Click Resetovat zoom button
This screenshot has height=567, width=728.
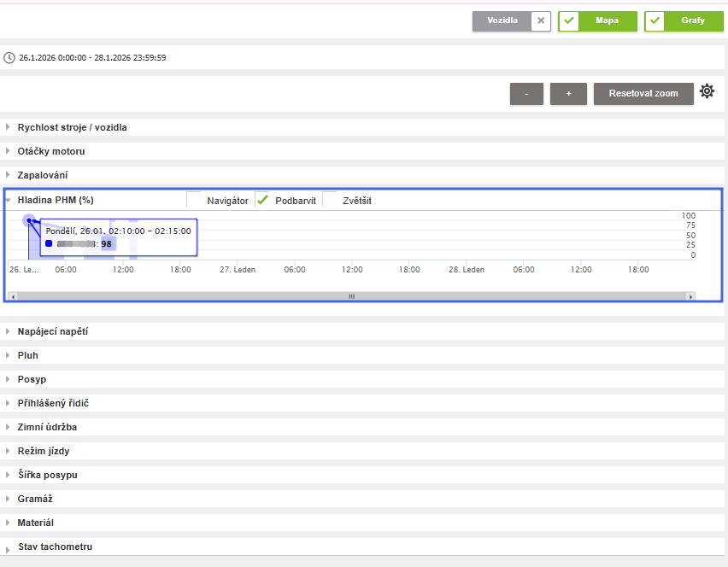pos(643,94)
